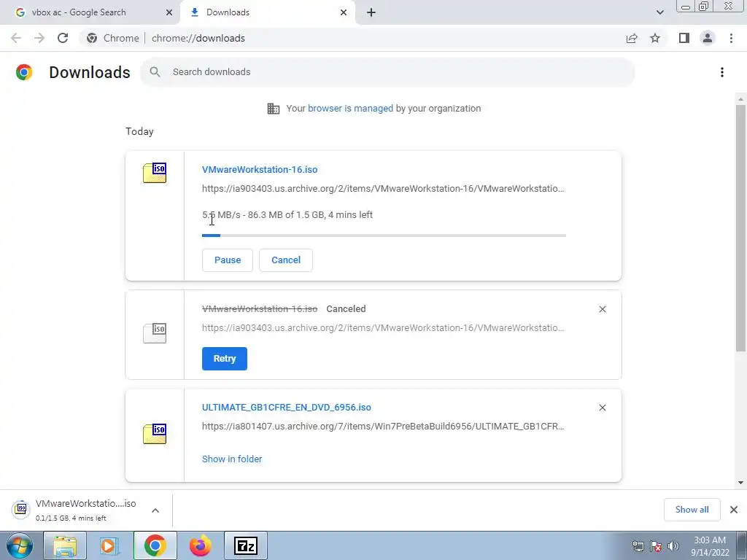Open the 'browser is managed' link

[x=350, y=109]
